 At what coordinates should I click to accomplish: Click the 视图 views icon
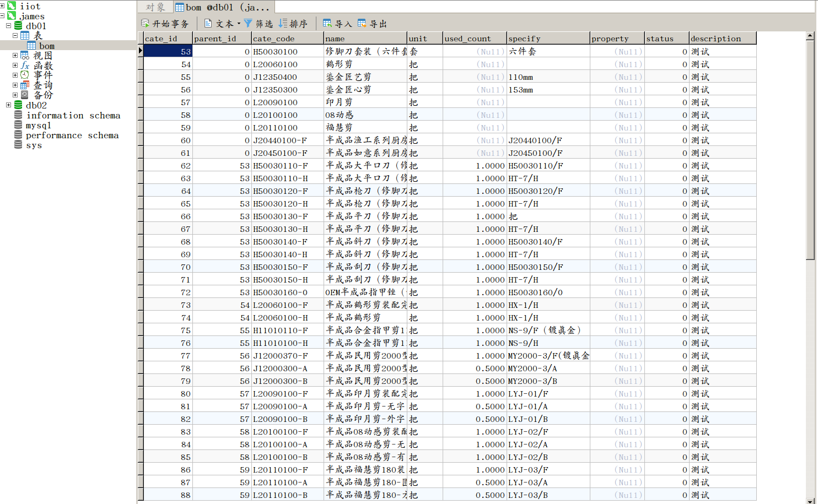[x=25, y=56]
